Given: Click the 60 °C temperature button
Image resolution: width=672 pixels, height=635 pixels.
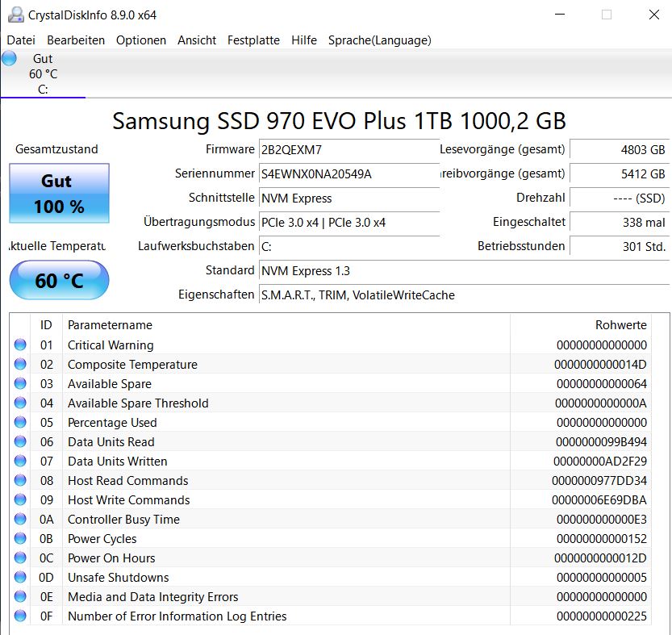Looking at the screenshot, I should pos(59,280).
